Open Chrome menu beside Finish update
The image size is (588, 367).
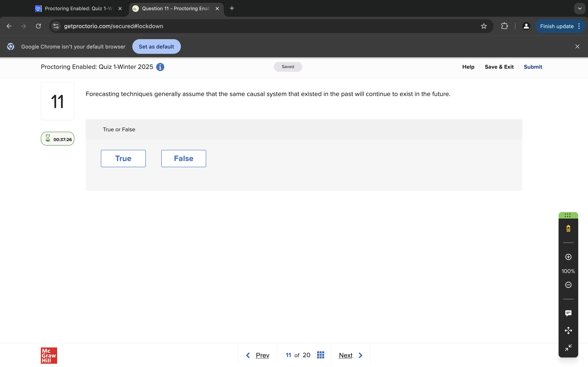579,26
